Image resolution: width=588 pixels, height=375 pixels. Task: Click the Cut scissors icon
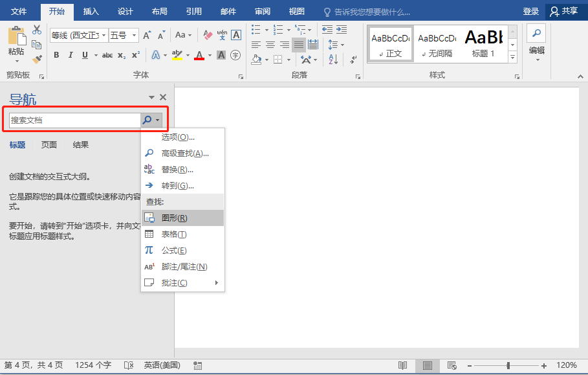(x=37, y=30)
